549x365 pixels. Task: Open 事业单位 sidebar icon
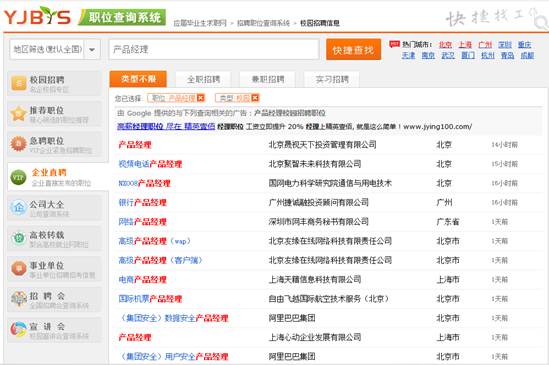(x=18, y=269)
